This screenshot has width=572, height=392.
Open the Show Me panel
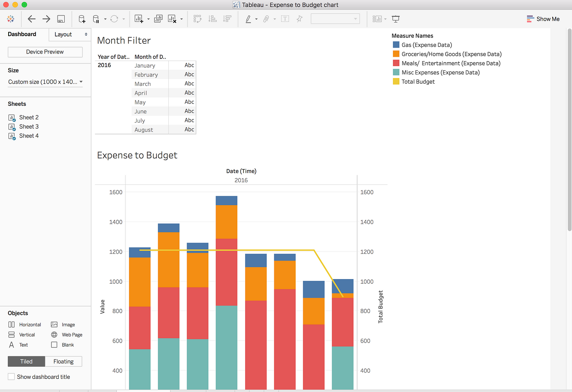[543, 19]
